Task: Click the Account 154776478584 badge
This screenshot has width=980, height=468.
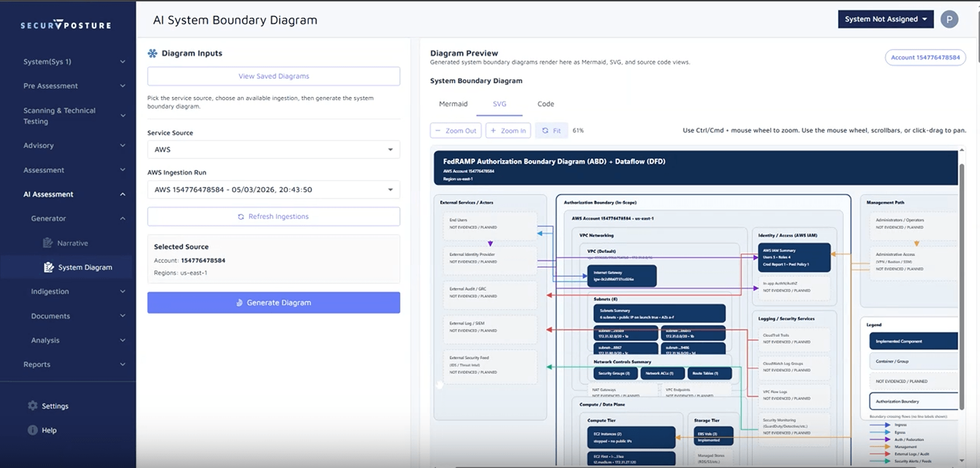Action: coord(925,58)
